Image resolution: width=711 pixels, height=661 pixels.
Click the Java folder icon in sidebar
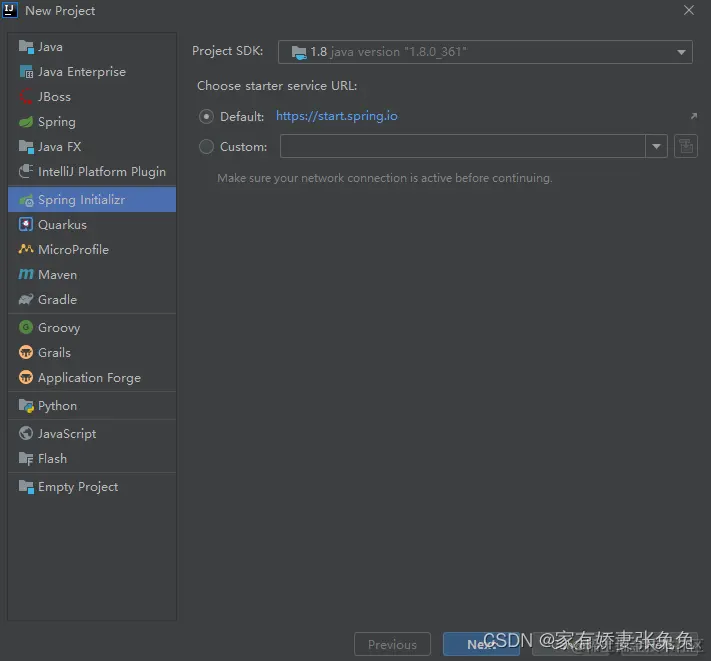[26, 47]
